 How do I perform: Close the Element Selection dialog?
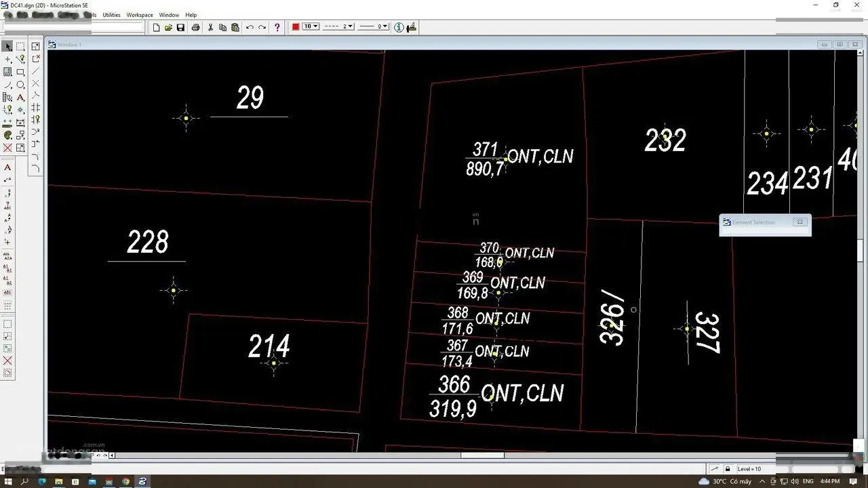click(800, 222)
